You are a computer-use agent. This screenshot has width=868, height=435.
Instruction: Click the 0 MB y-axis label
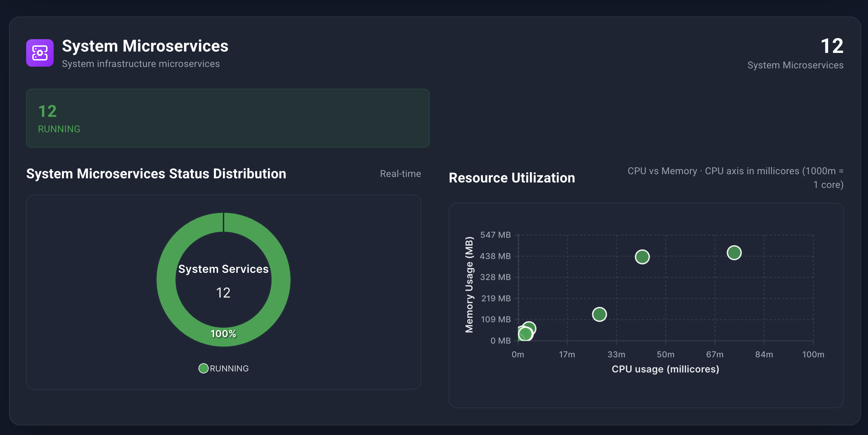[500, 341]
